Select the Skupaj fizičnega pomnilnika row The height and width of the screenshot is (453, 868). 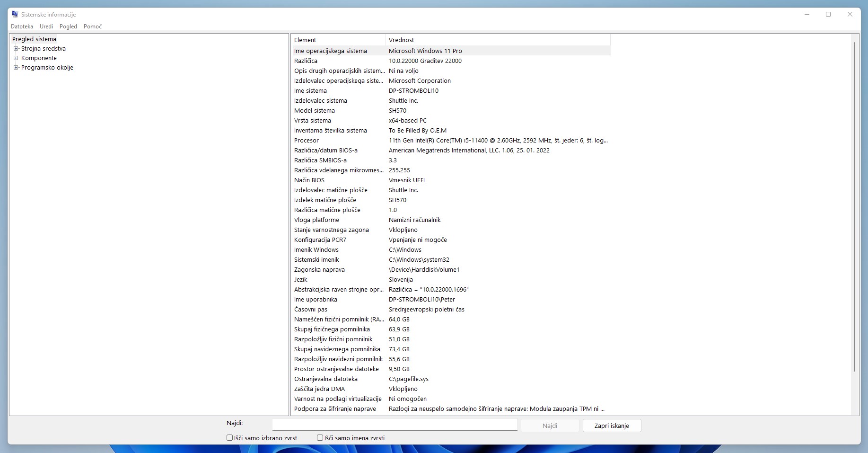pos(451,329)
